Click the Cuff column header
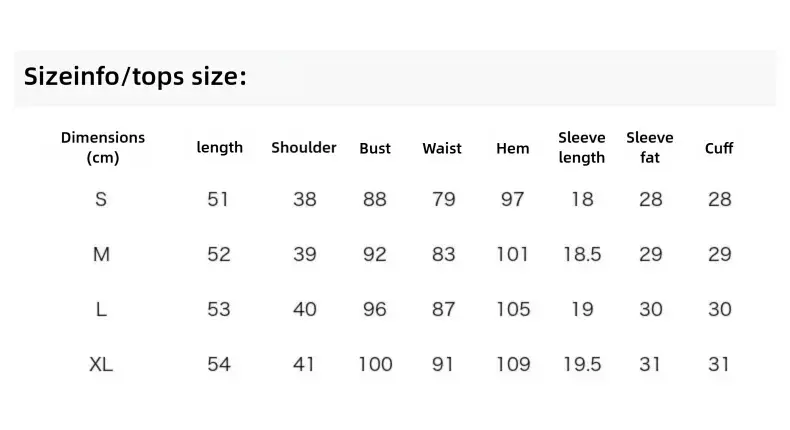The width and height of the screenshot is (790, 430). coord(719,148)
